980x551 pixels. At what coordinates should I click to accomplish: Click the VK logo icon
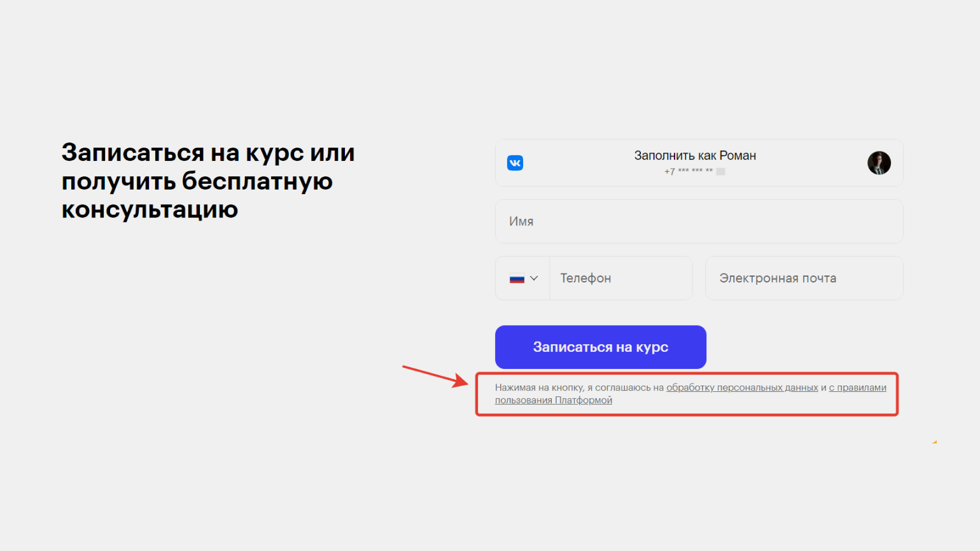515,163
